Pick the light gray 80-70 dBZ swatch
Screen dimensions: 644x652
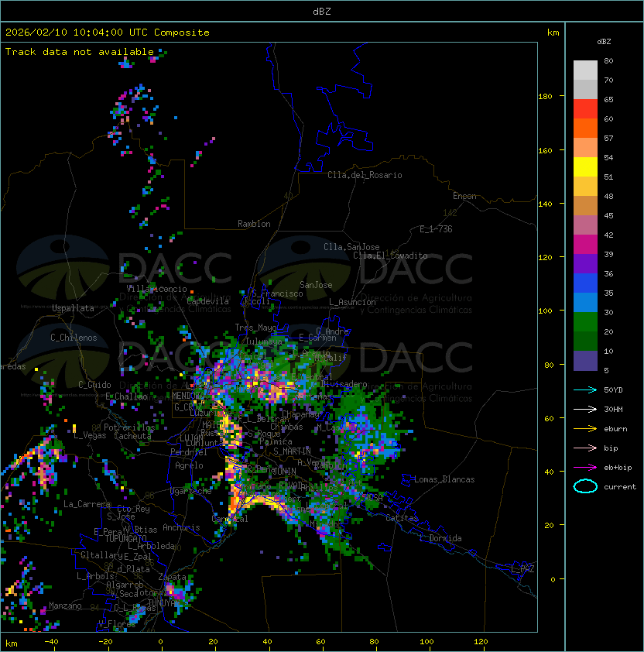tap(585, 70)
